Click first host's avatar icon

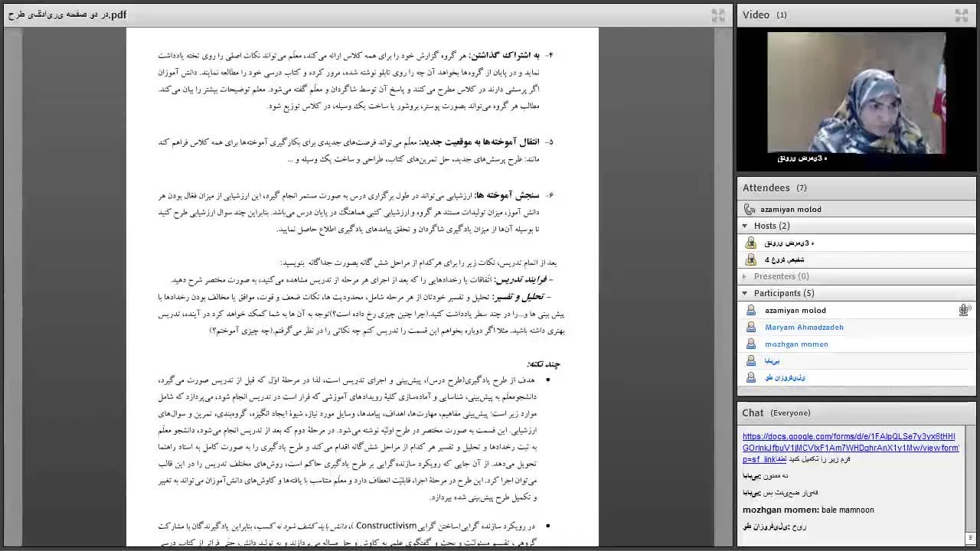(750, 243)
